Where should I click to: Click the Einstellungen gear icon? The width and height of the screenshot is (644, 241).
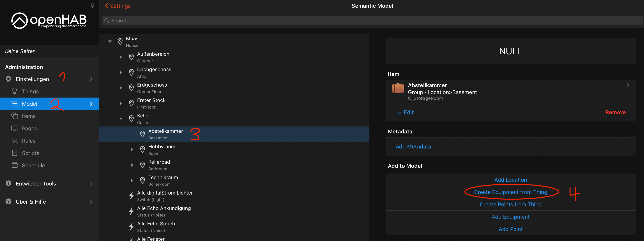point(8,79)
